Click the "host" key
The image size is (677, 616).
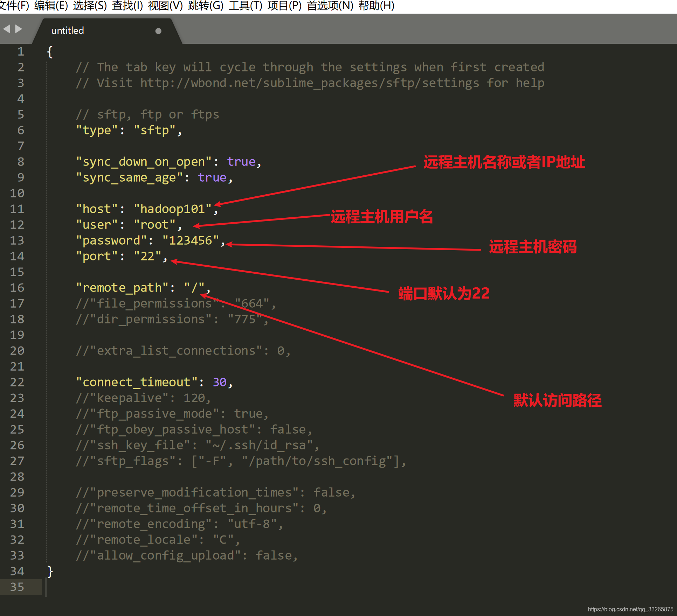[x=97, y=209]
